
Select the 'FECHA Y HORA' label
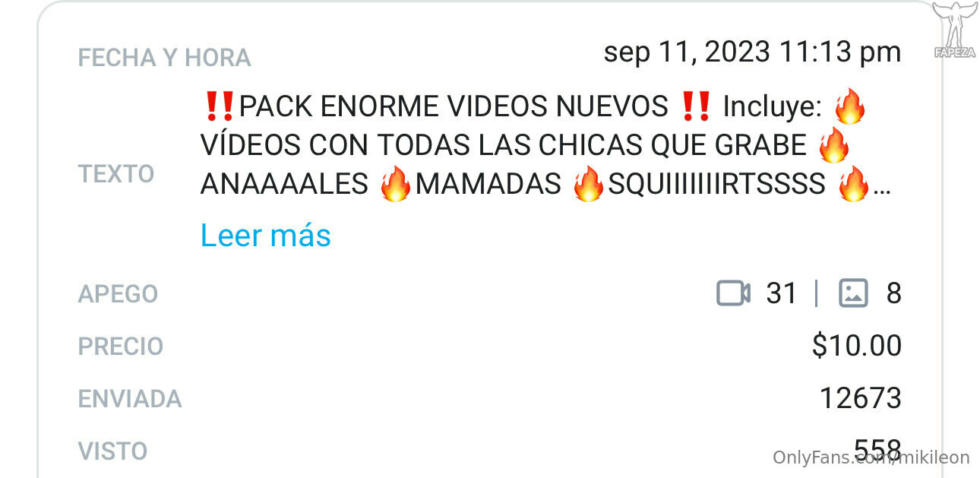164,58
